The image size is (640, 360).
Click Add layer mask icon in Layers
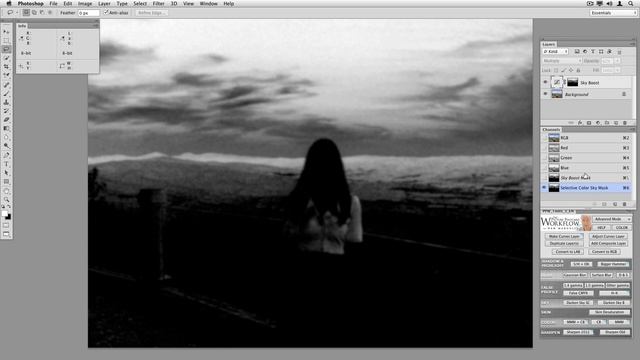coord(589,123)
